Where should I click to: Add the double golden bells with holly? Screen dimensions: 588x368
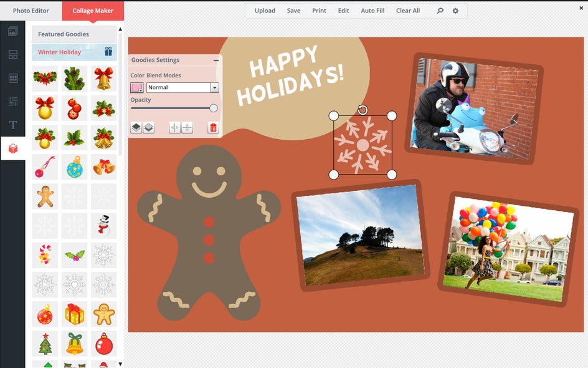click(103, 137)
